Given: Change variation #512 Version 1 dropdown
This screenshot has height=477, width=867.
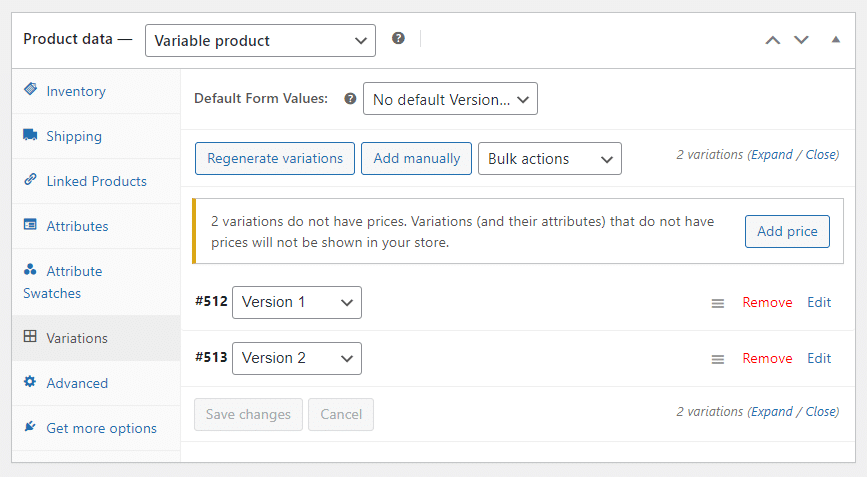Looking at the screenshot, I should coord(297,302).
